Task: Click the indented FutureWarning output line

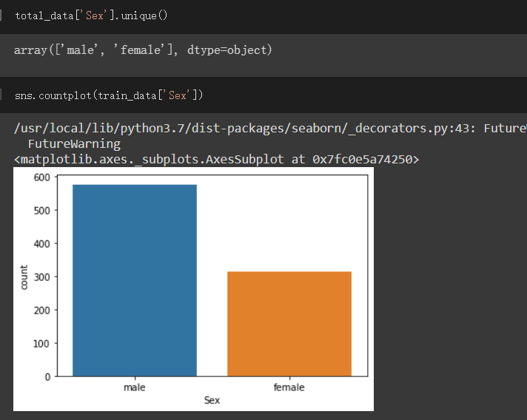Action: coord(74,144)
